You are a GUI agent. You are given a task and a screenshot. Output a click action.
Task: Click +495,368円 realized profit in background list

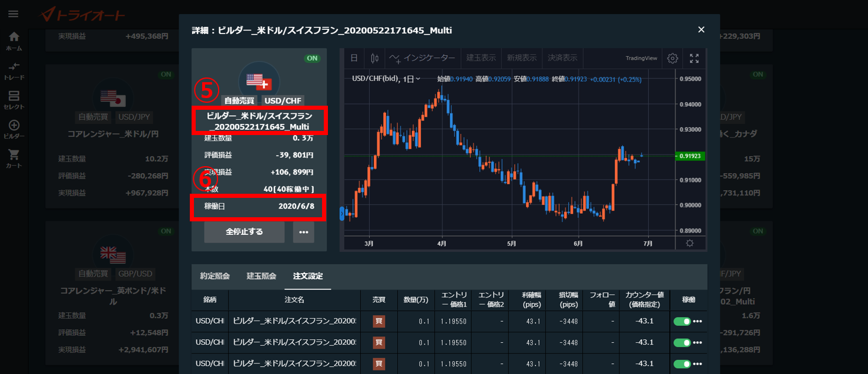pos(147,36)
